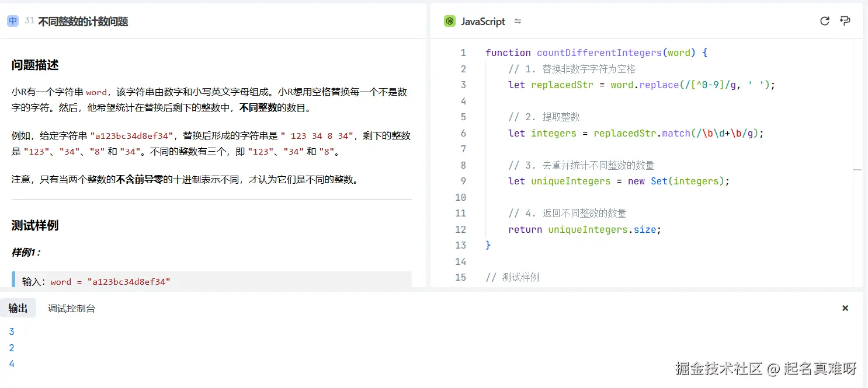The image size is (868, 388).
Task: Close the output panel with the X
Action: (845, 307)
